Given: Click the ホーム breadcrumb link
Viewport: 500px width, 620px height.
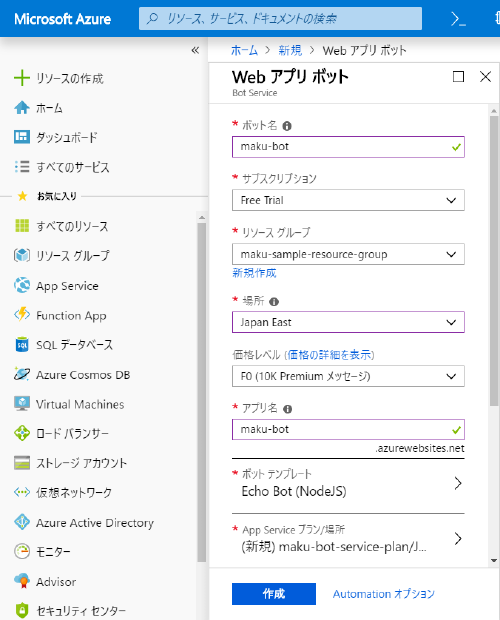Looking at the screenshot, I should [244, 50].
